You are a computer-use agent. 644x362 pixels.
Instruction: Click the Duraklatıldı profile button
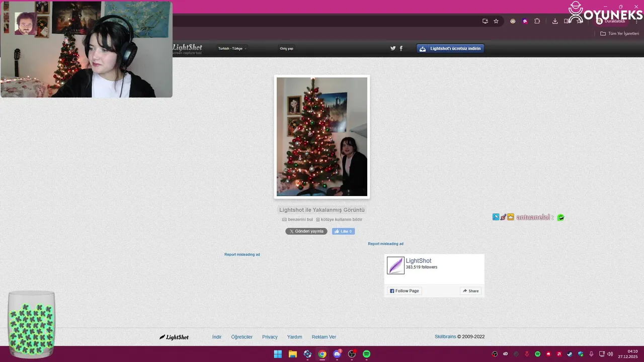click(611, 21)
